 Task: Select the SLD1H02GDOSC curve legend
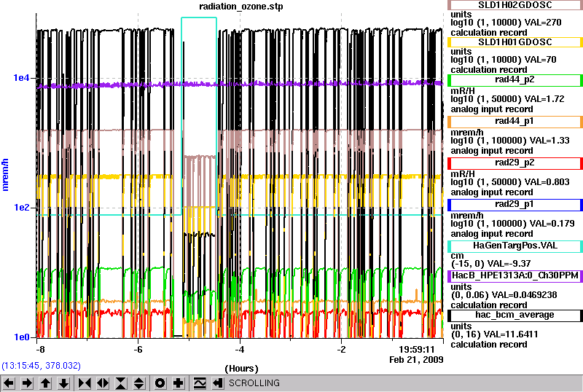[515, 5]
